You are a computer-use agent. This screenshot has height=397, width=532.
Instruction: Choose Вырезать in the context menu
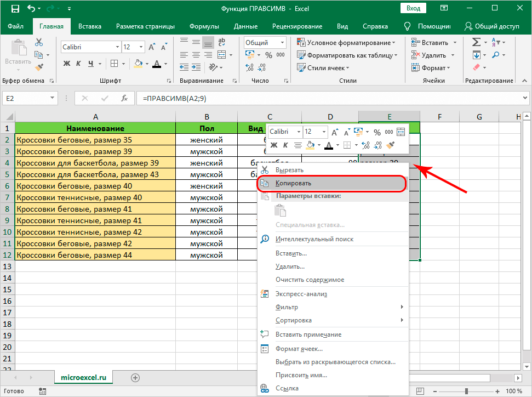tap(332, 170)
